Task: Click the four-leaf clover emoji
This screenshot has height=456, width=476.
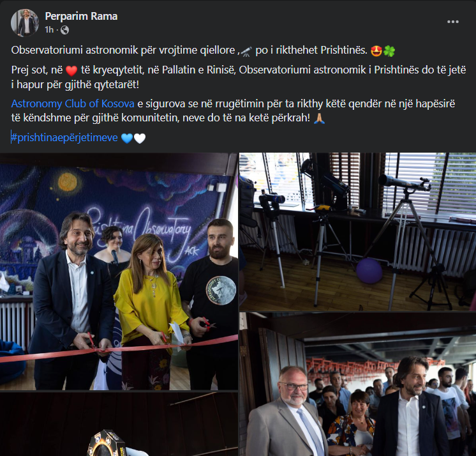Action: (x=389, y=50)
